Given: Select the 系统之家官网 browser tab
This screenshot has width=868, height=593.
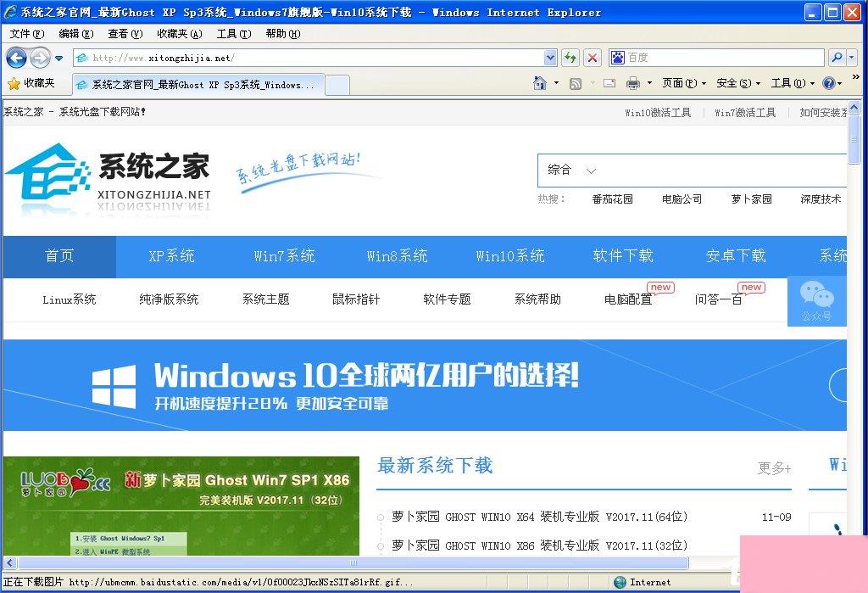Looking at the screenshot, I should tap(198, 85).
